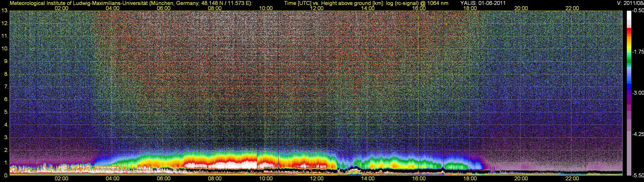The image size is (644, 182).
Task: Select the 06:00 label on the top time axis
Action: click(x=164, y=8)
